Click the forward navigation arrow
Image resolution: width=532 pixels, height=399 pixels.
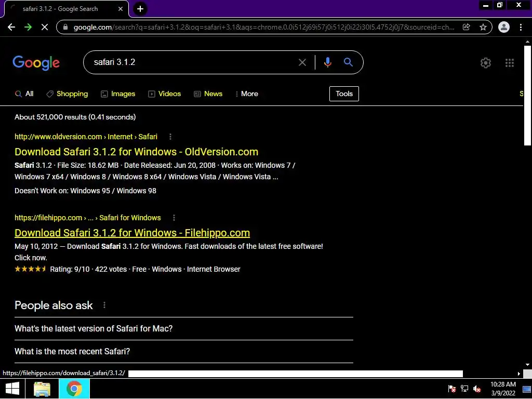(x=28, y=27)
